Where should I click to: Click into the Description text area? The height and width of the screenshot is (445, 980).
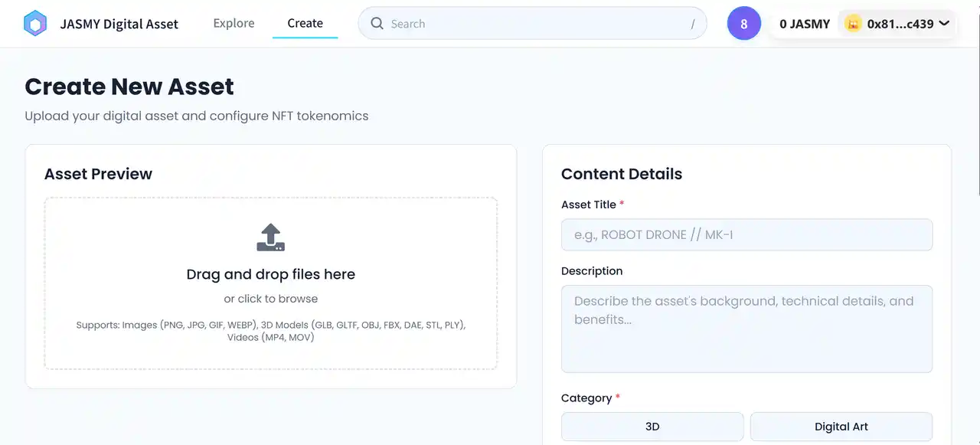746,329
